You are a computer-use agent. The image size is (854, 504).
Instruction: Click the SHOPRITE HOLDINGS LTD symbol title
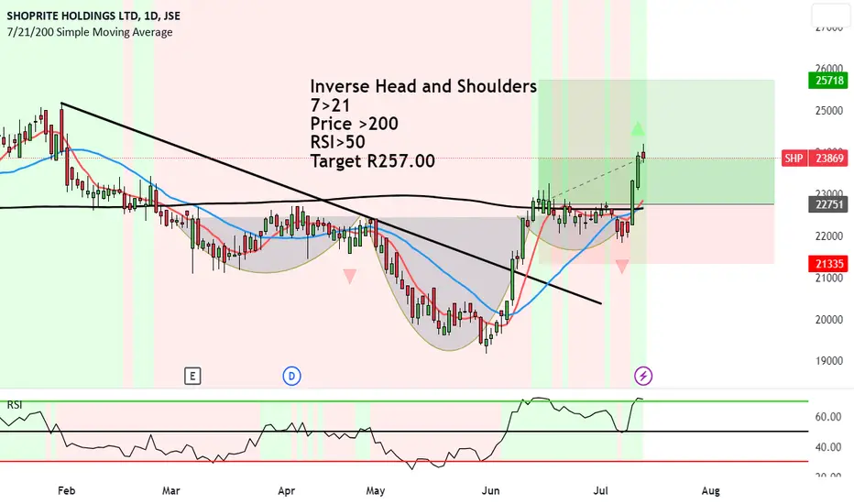pyautogui.click(x=93, y=16)
